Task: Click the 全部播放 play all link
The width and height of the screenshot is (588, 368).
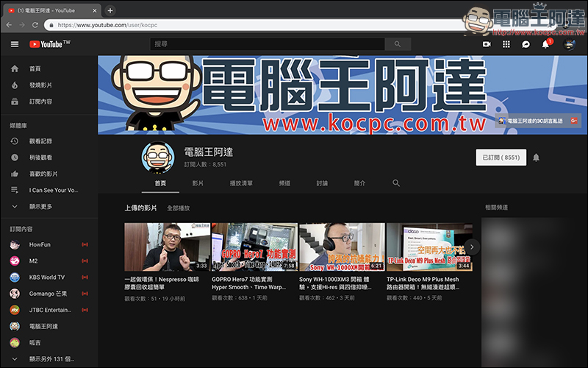Action: 179,208
